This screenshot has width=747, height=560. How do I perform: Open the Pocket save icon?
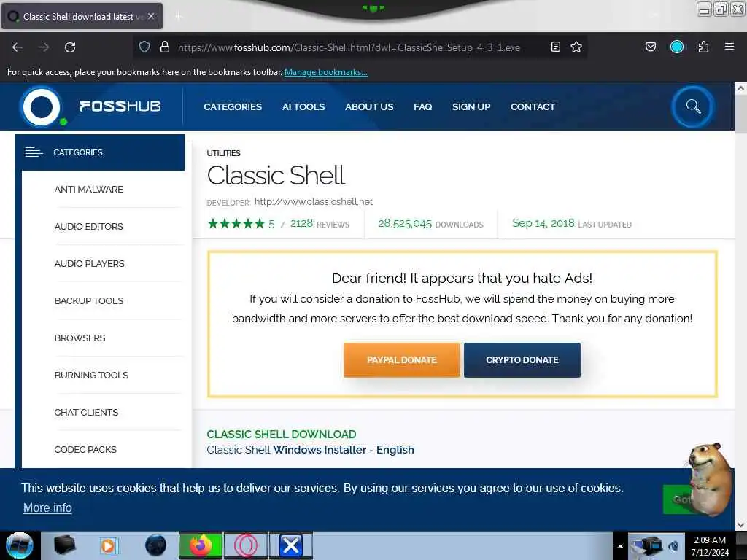coord(651,47)
